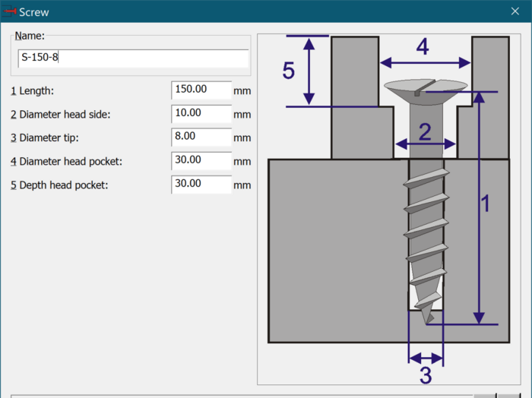Click dimension number 4 above the screw head
532x398 pixels.
coord(422,47)
